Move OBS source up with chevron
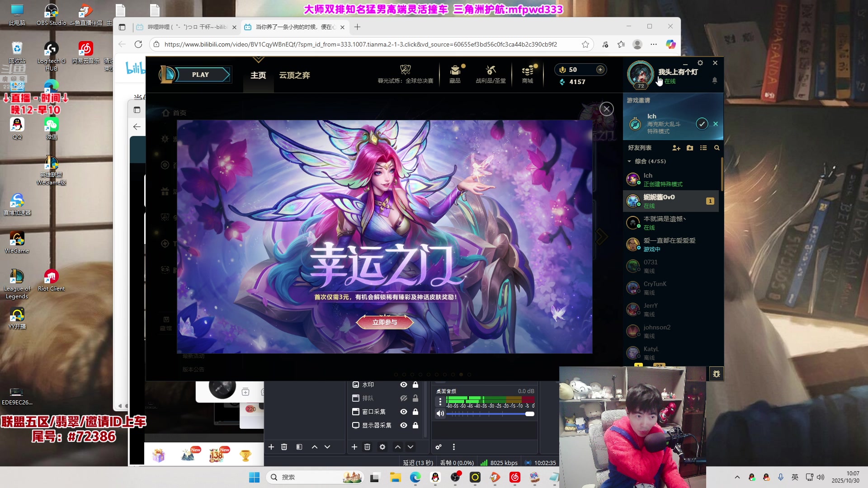 click(398, 447)
